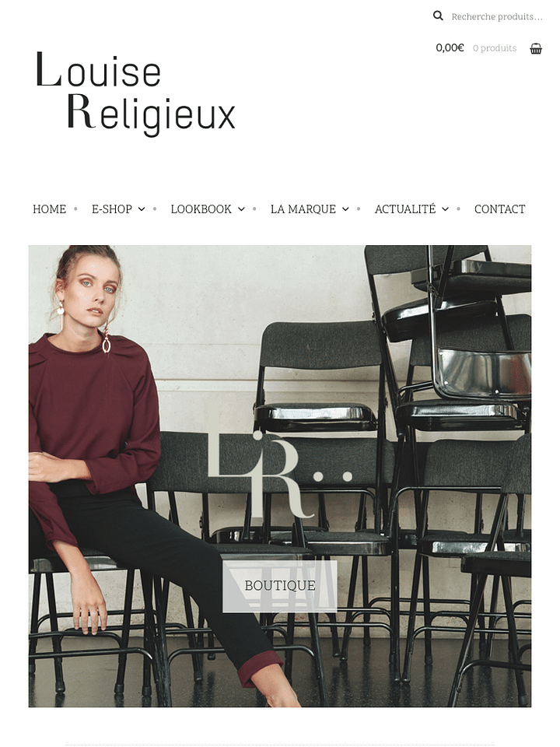Go to the HOME menu item
Viewport: 560px width, 747px height.
click(x=50, y=209)
